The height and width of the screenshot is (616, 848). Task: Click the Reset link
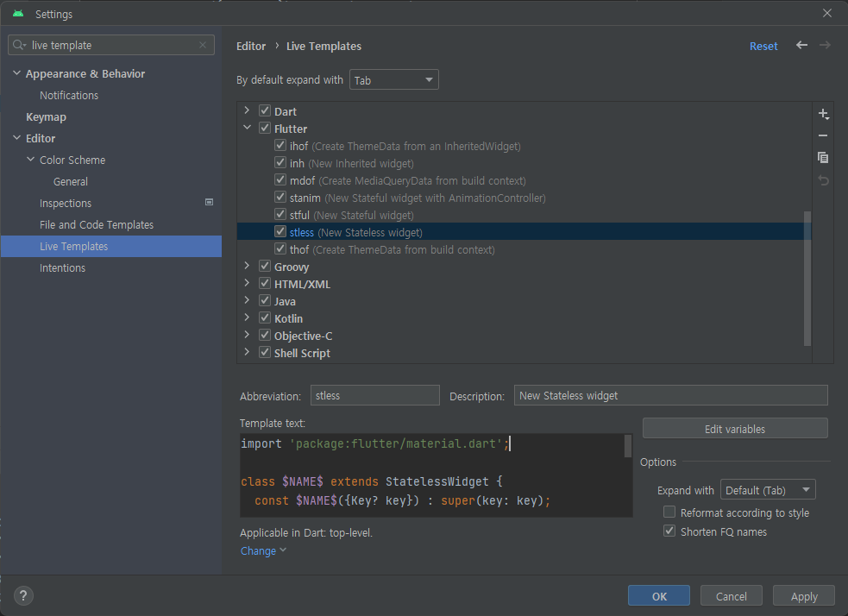tap(763, 46)
